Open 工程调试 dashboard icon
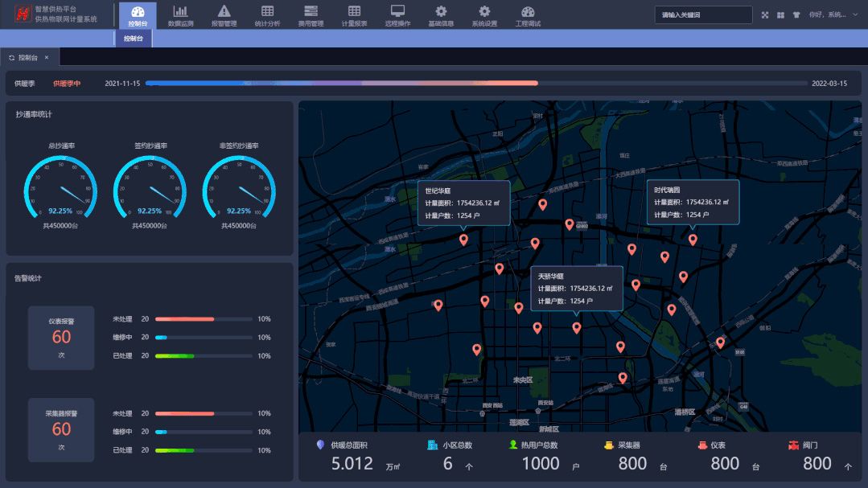This screenshot has height=488, width=868. tap(528, 11)
